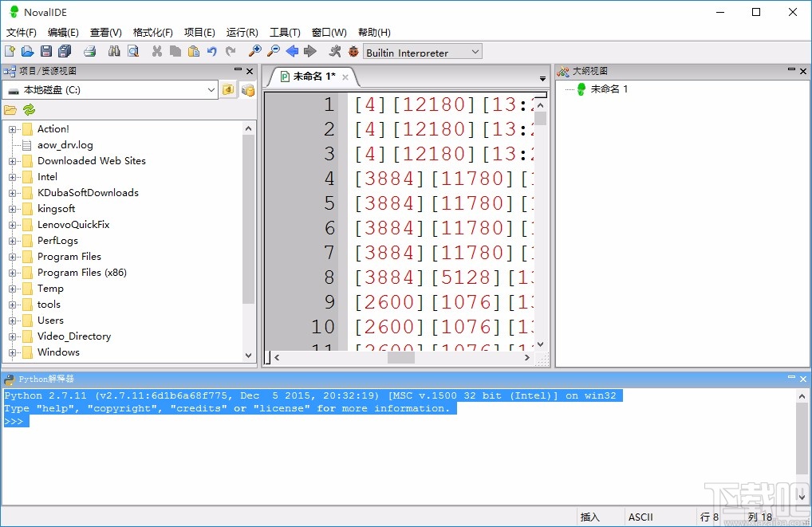Open the 编辑(E) menu
Viewport: 812px width, 527px height.
(x=63, y=33)
